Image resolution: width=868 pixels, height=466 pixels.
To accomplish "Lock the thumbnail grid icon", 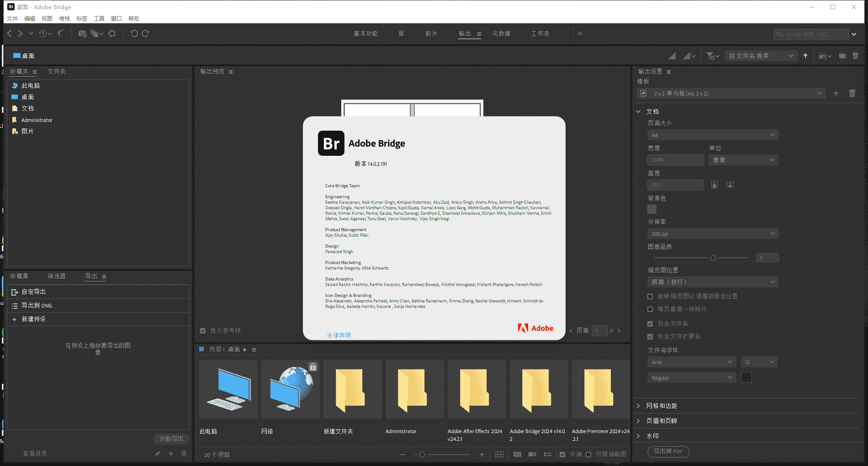I will [499, 455].
